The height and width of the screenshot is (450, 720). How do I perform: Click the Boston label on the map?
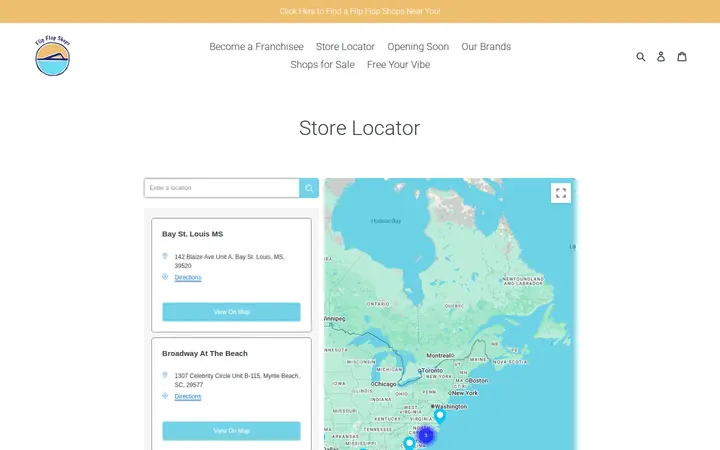coord(478,381)
